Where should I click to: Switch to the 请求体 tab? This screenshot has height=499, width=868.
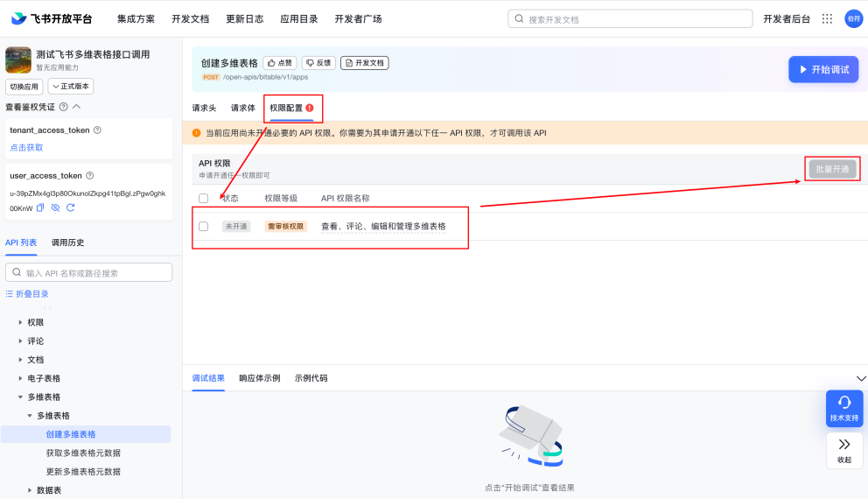tap(242, 108)
